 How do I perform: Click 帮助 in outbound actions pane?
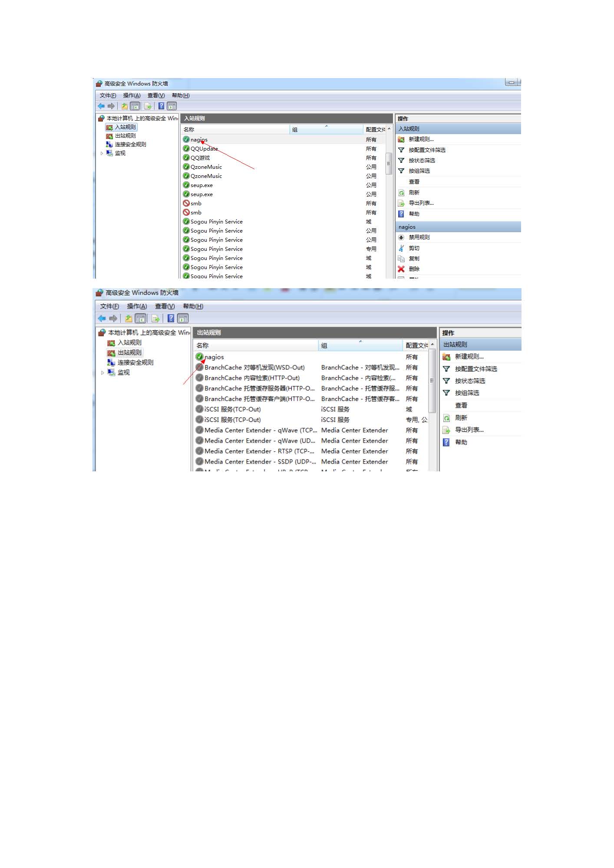461,442
